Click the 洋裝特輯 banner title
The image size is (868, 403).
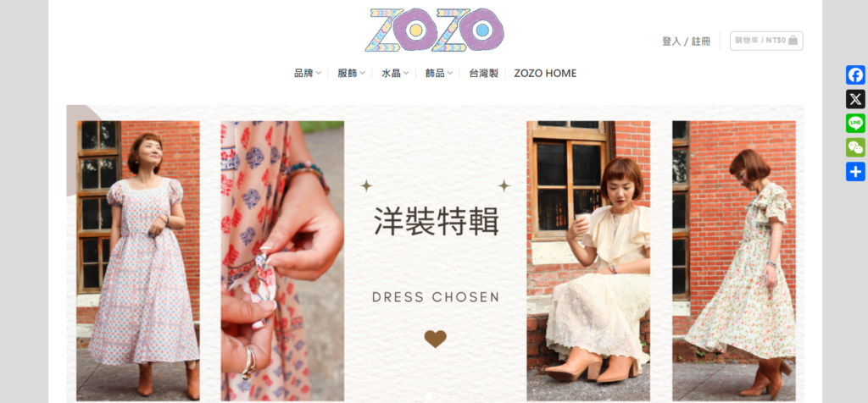pyautogui.click(x=437, y=222)
